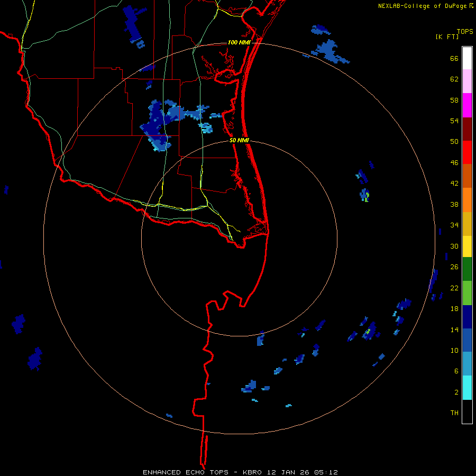Click the legend value 26
The width and height of the screenshot is (476, 476).
coord(454,267)
